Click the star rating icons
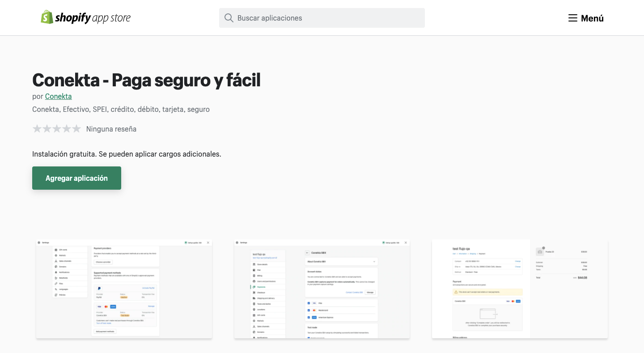 57,129
